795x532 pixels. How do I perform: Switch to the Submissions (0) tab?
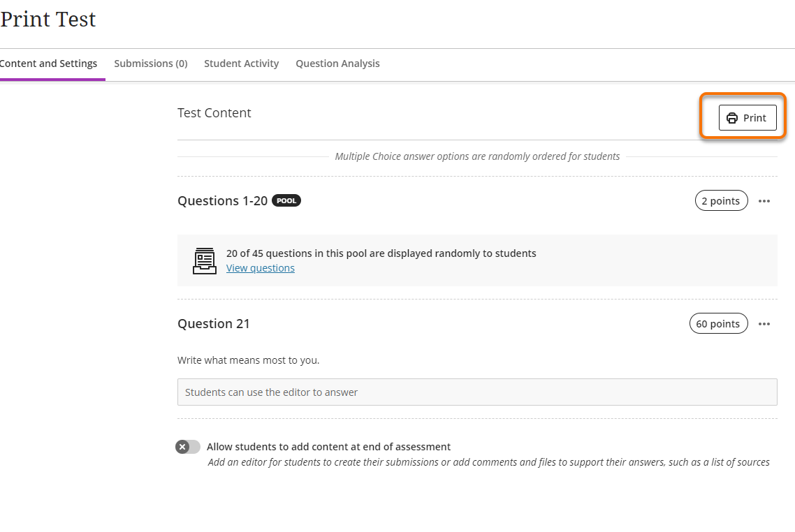coord(151,64)
